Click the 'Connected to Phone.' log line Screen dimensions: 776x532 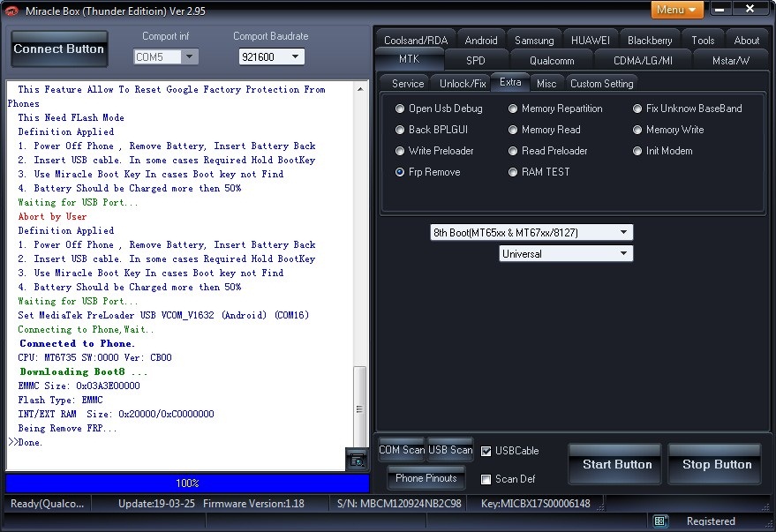coord(77,343)
